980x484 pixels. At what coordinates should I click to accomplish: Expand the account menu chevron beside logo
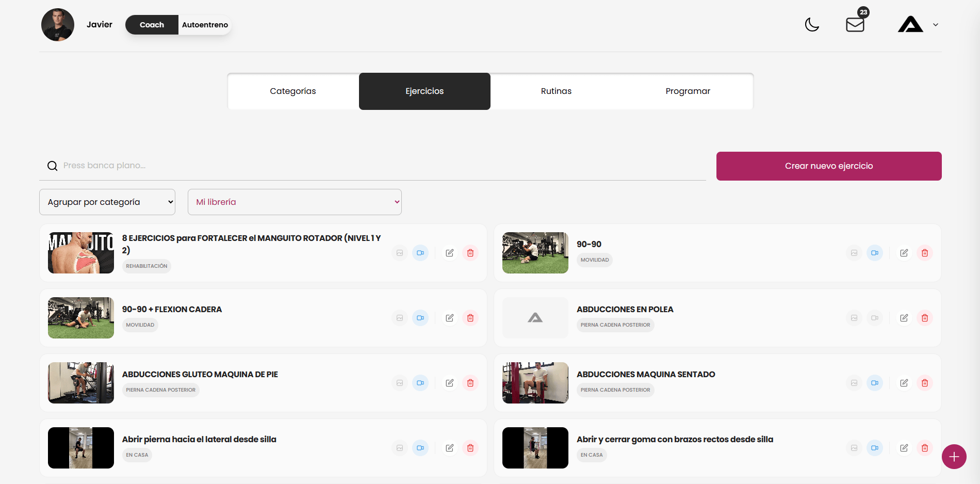pyautogui.click(x=936, y=25)
